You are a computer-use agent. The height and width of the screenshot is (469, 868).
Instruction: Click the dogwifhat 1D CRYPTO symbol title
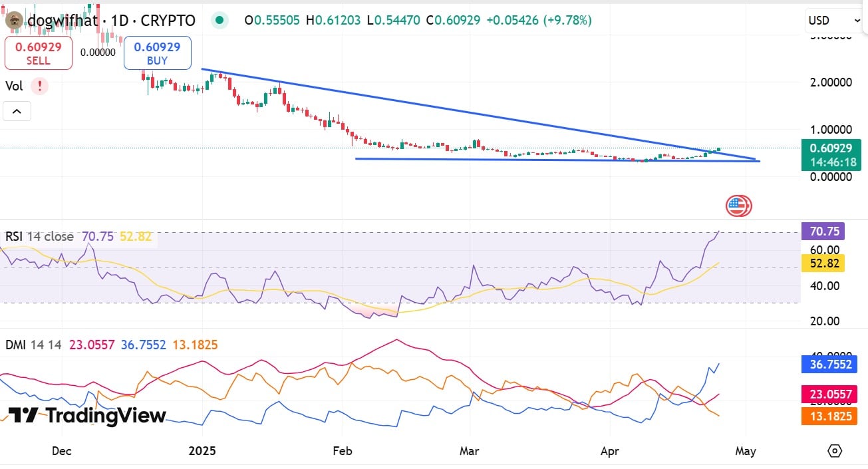[111, 21]
